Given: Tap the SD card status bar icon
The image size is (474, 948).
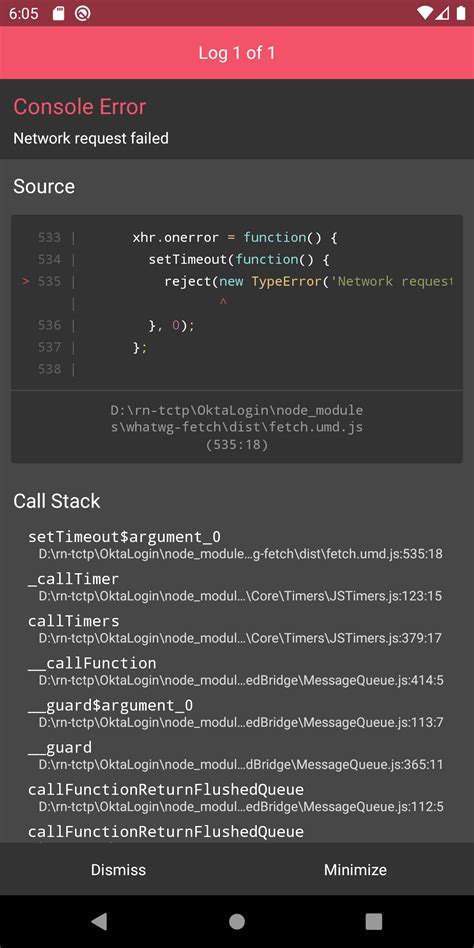Looking at the screenshot, I should coord(58,13).
